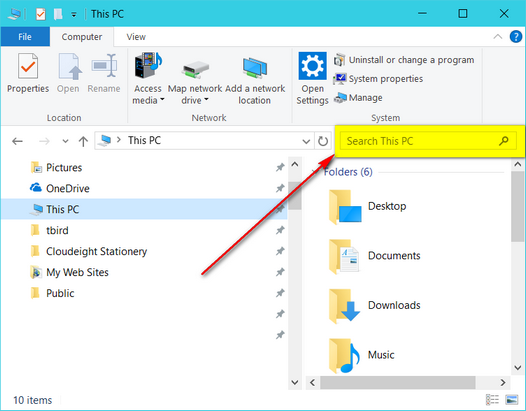Click the Folders (6) group header

[348, 172]
